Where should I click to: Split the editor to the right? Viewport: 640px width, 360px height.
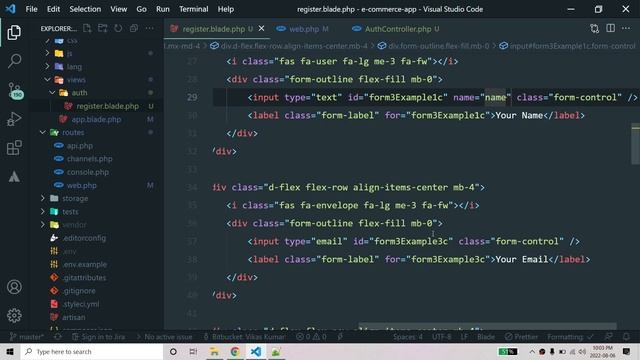pos(611,28)
